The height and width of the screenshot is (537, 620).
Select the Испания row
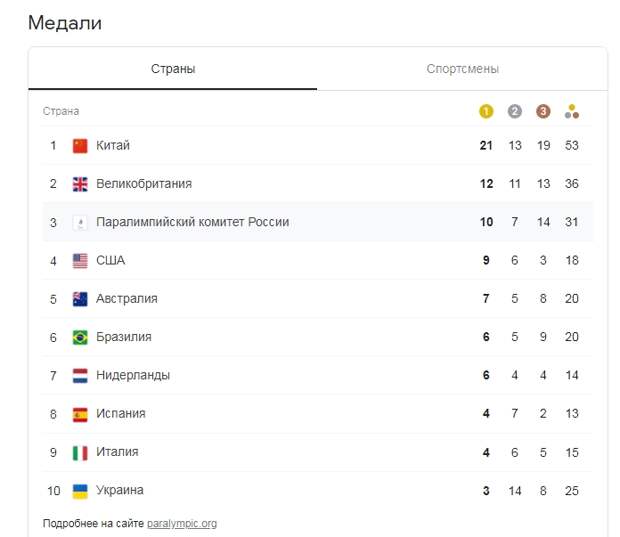point(318,414)
